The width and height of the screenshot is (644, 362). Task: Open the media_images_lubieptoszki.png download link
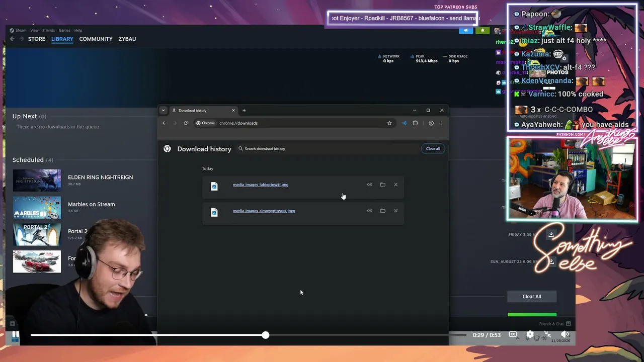[261, 185]
